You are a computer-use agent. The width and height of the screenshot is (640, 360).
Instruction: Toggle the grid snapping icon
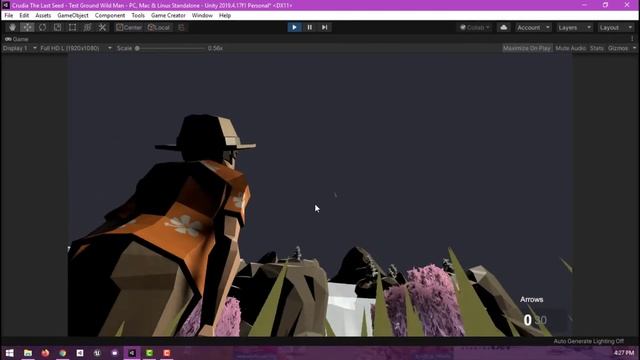(181, 27)
